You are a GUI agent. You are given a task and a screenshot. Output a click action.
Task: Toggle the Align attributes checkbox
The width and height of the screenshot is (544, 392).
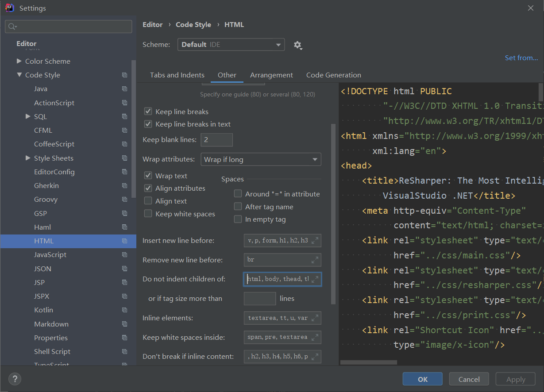(x=148, y=188)
